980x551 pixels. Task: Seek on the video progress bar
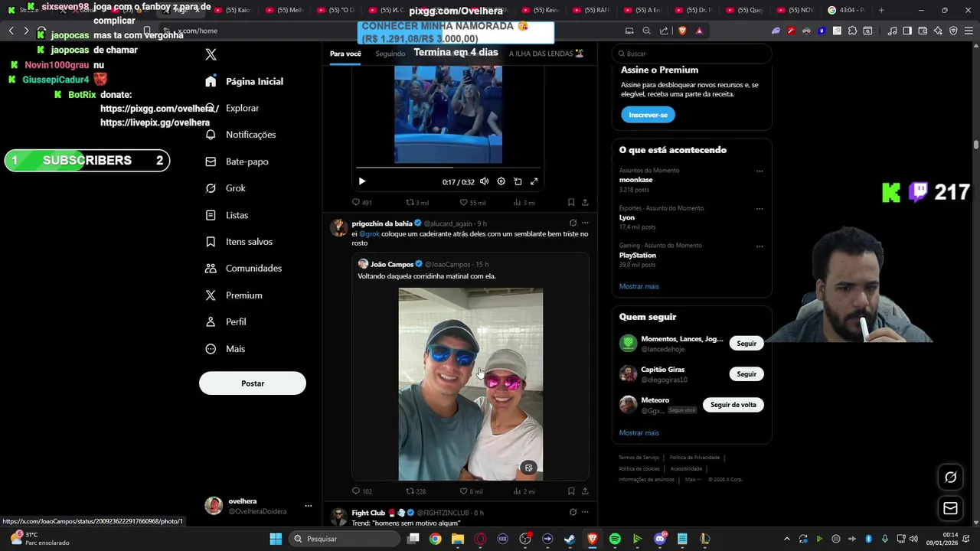[x=448, y=168]
